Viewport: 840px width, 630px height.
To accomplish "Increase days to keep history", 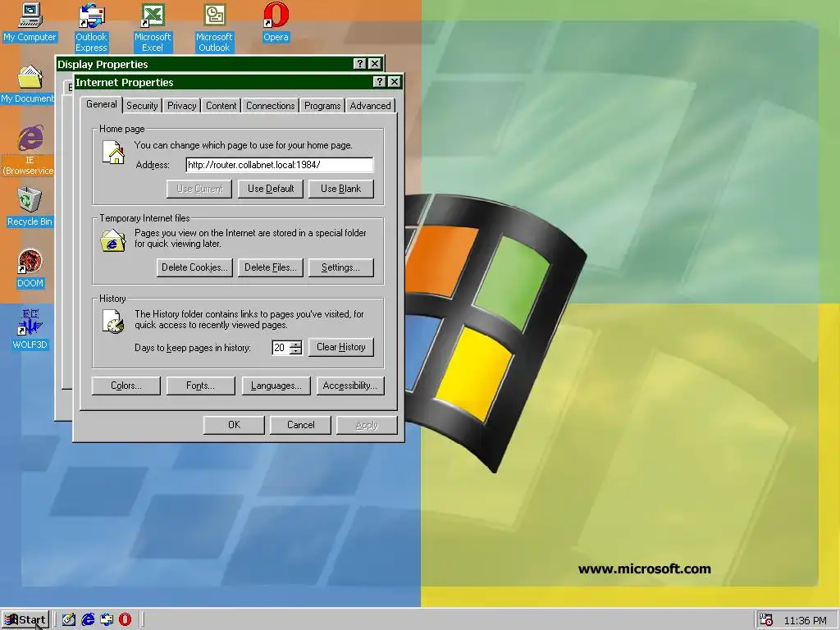I will [295, 344].
